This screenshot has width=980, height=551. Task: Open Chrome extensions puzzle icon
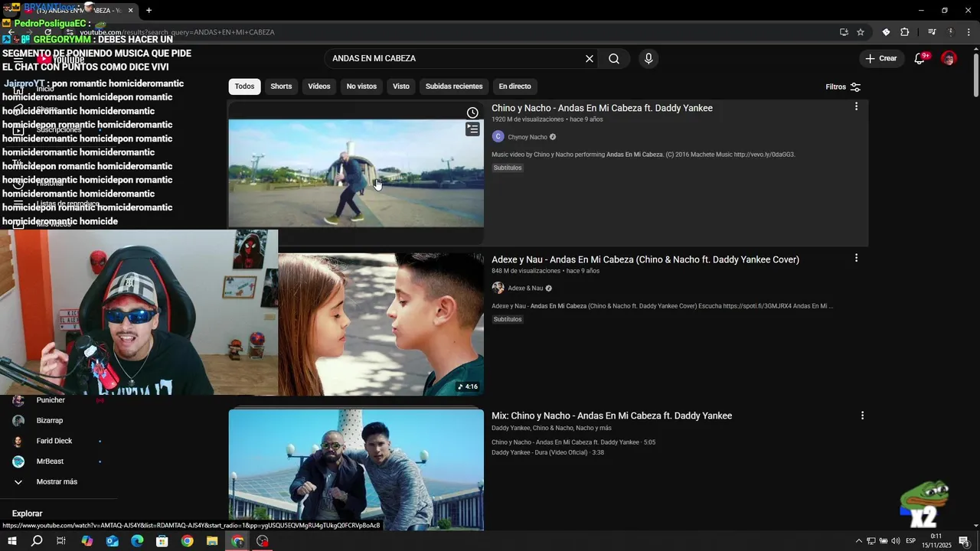click(x=905, y=32)
